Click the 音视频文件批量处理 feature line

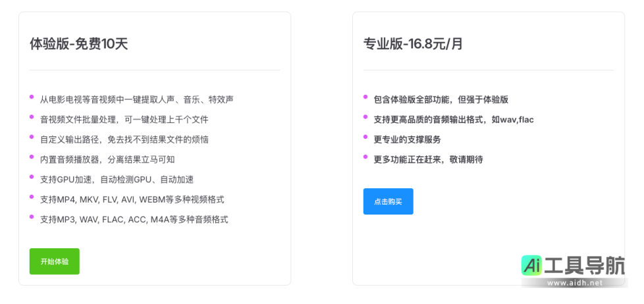[124, 119]
